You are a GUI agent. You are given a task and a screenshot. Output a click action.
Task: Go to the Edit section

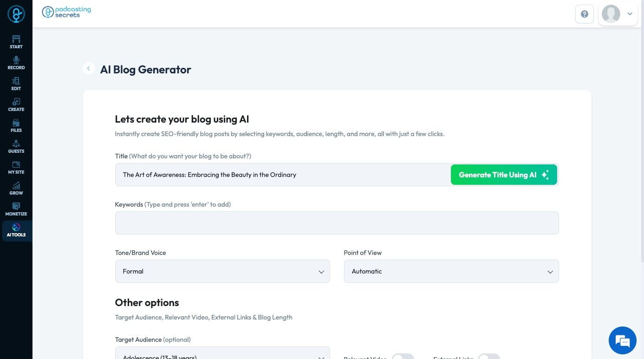click(16, 84)
